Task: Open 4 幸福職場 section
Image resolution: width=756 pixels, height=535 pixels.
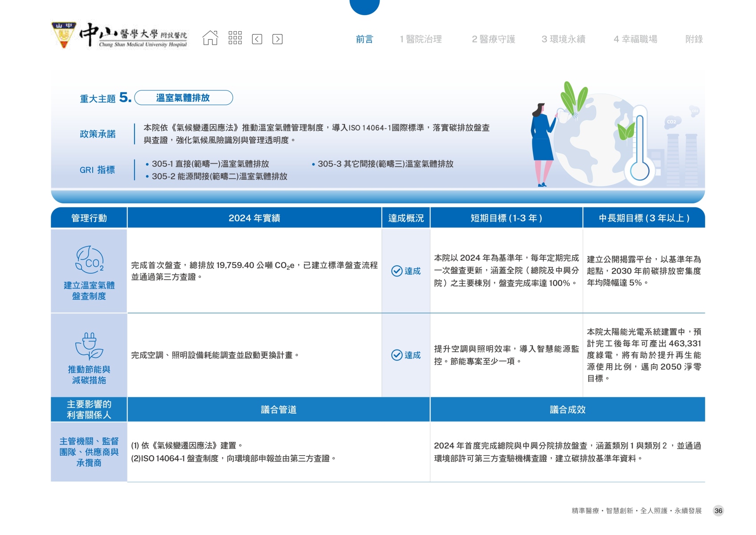Action: (x=635, y=39)
